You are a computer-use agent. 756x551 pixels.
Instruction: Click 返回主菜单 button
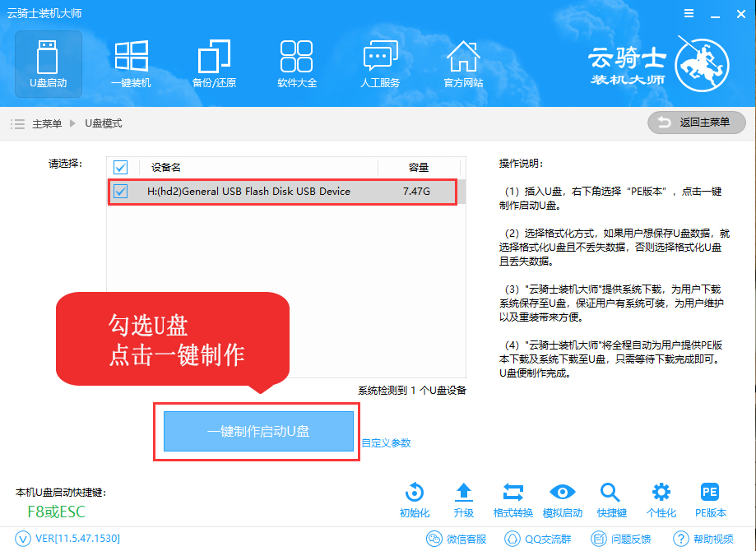696,123
